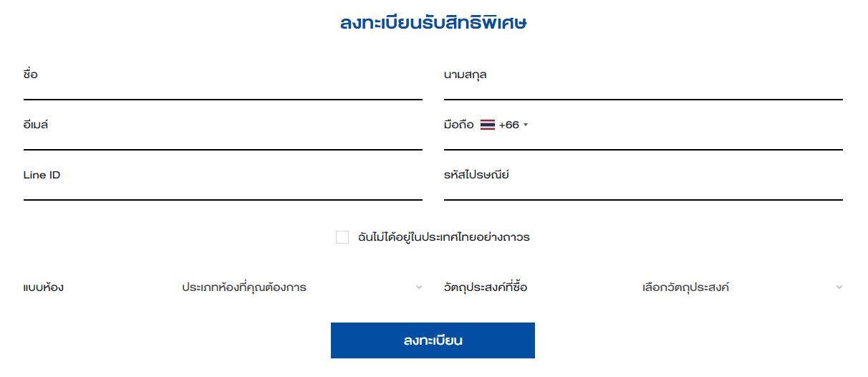Click the chevron beside purpose select
868x377 pixels.
point(839,287)
